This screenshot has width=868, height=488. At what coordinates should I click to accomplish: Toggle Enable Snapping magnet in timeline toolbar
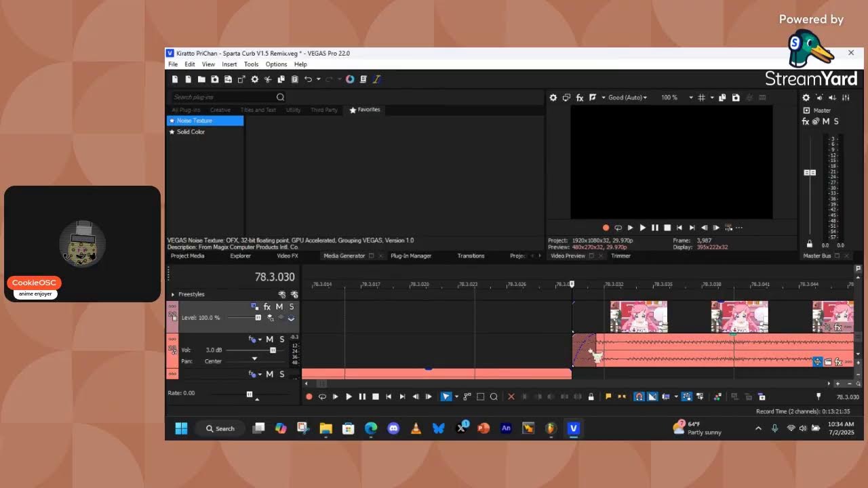tap(639, 396)
